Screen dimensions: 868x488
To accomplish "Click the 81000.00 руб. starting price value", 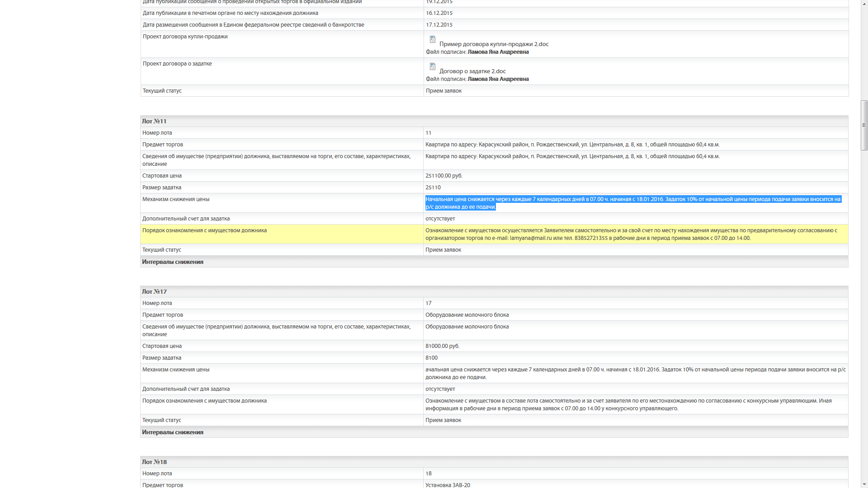I will point(442,346).
